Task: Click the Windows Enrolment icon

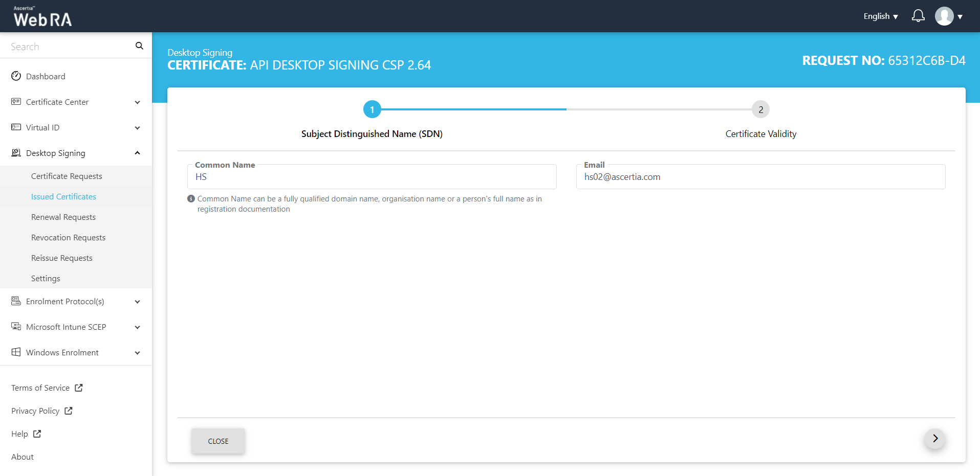Action: pyautogui.click(x=16, y=352)
